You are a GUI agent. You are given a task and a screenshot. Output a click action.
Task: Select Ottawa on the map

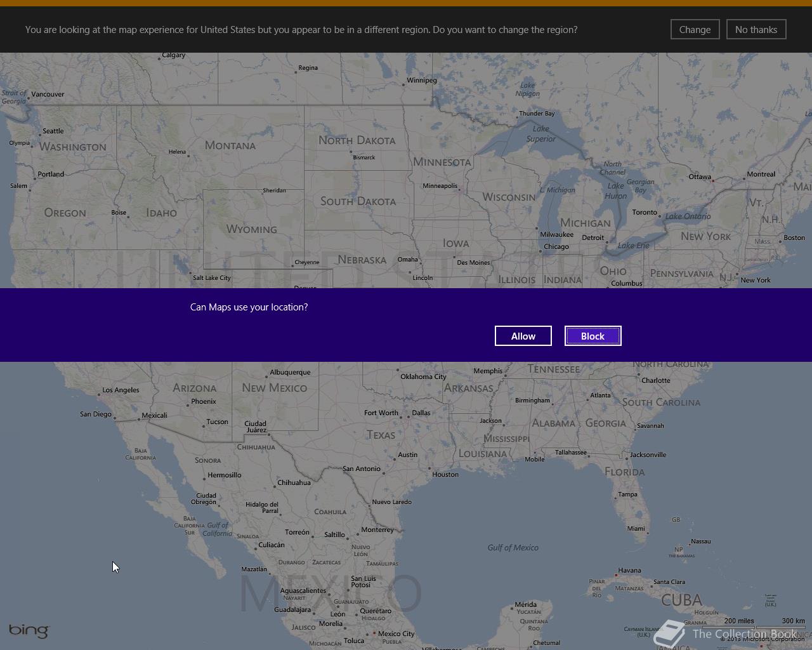(x=700, y=176)
